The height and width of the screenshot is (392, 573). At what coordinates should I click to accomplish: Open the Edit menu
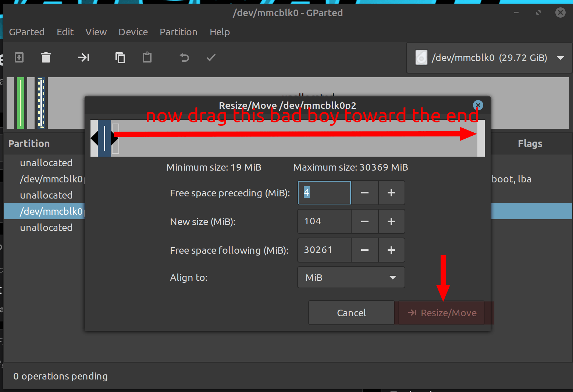click(65, 32)
